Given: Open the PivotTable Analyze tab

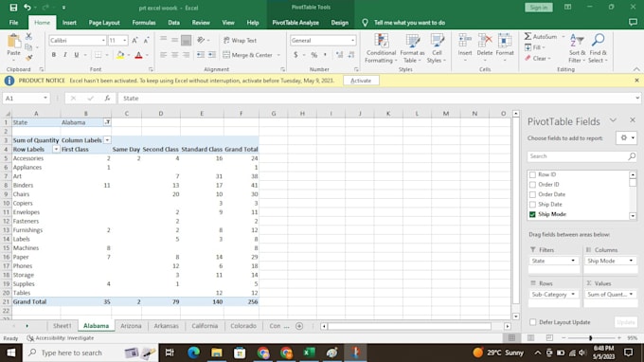Looking at the screenshot, I should pos(295,23).
